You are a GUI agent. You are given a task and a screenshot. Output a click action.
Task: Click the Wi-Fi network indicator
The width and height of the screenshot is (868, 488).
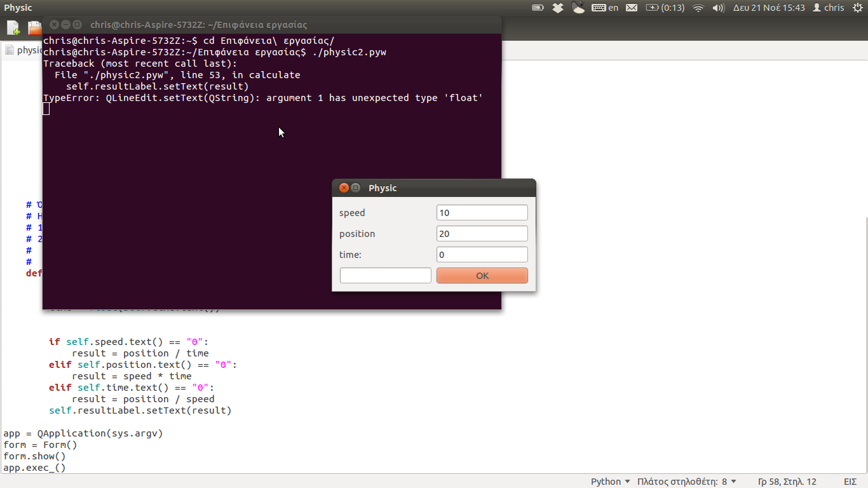pyautogui.click(x=698, y=8)
